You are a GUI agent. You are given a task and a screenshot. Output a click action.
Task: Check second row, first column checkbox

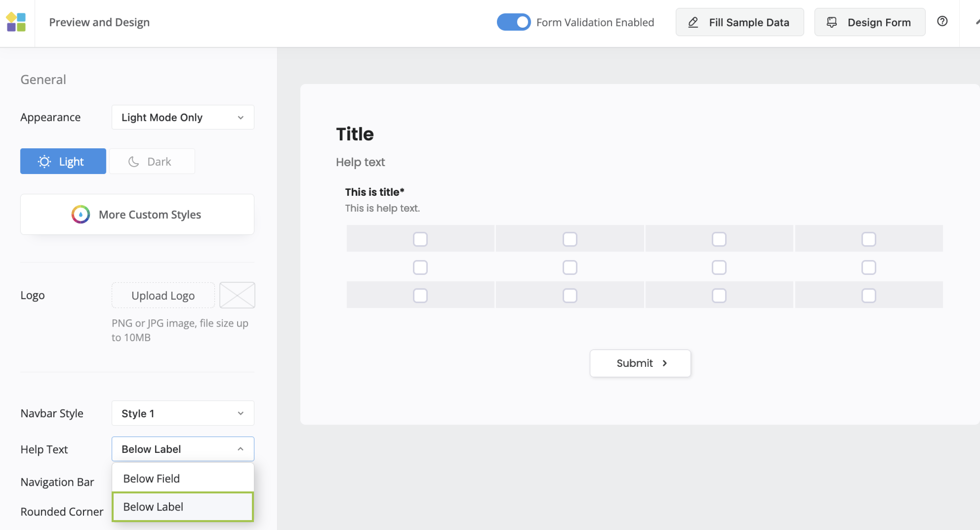(x=420, y=267)
